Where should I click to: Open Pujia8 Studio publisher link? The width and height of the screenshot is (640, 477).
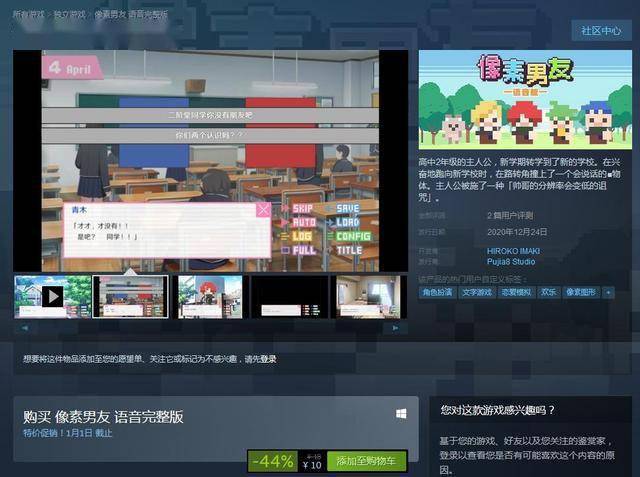(511, 262)
